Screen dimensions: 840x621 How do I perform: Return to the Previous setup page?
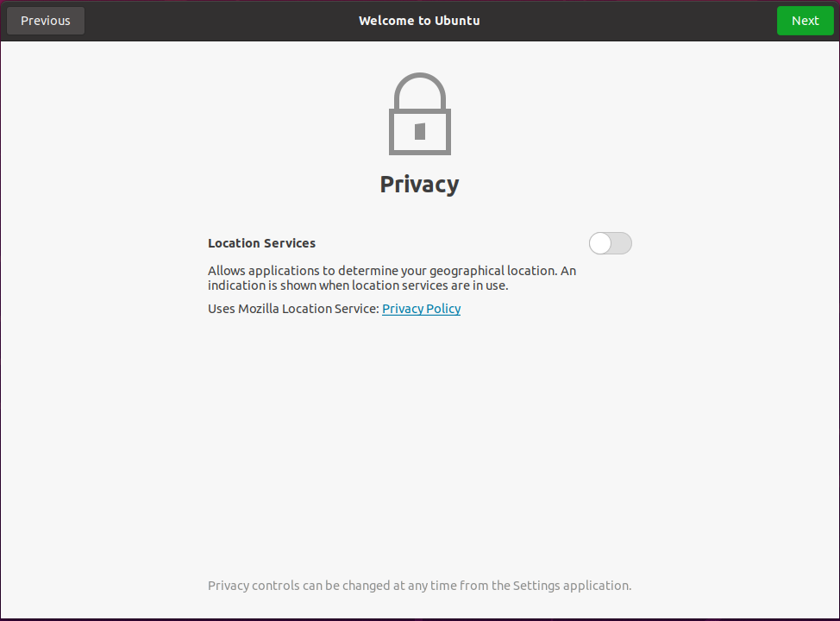click(46, 21)
